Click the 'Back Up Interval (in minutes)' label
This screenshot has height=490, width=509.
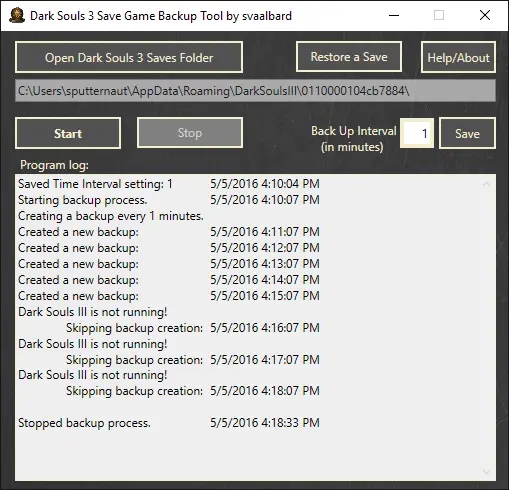click(354, 138)
